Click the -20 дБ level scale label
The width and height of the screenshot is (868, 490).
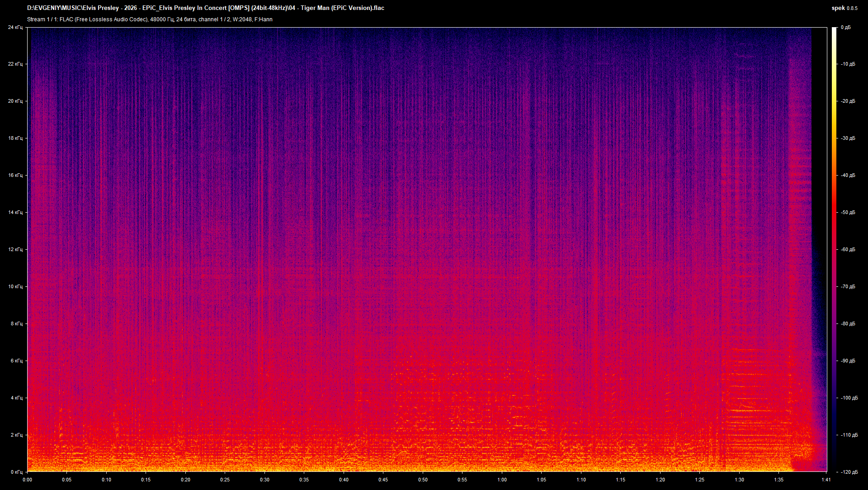pos(848,101)
